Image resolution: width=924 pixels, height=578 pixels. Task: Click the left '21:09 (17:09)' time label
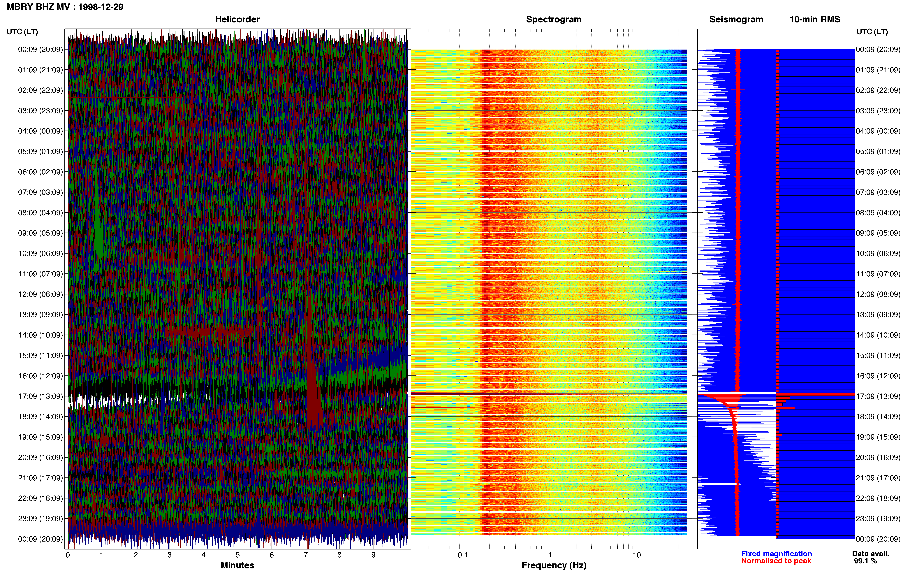tap(41, 478)
